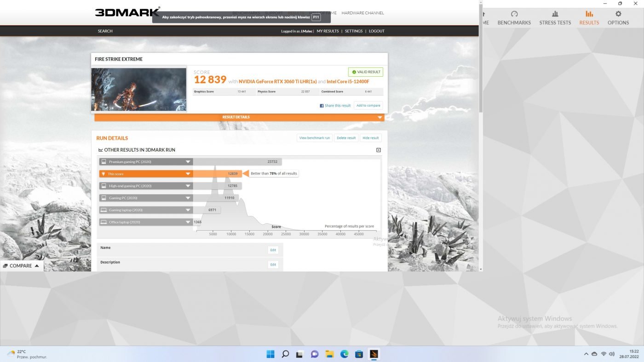This screenshot has height=362, width=644.
Task: Click the 12 839 score value
Action: click(210, 80)
